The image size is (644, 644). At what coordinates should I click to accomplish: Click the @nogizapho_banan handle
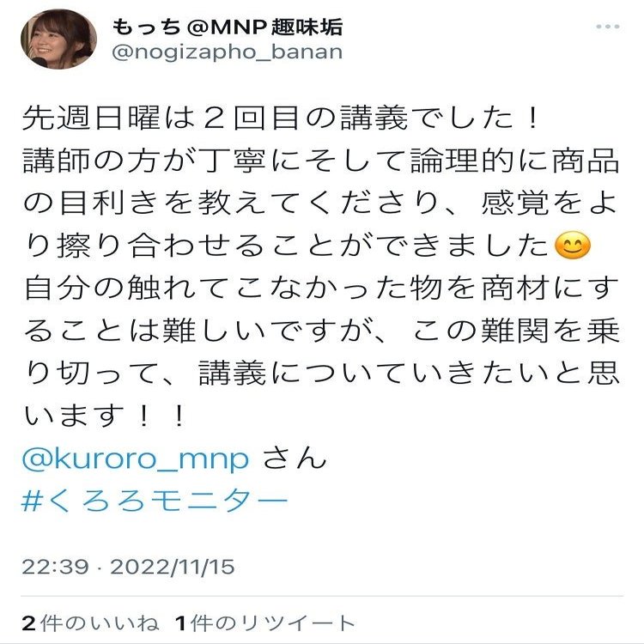tap(228, 52)
